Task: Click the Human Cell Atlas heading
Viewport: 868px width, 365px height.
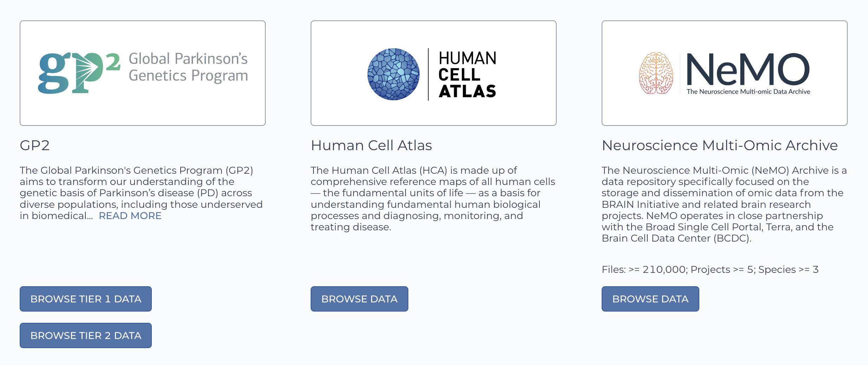Action: [371, 145]
